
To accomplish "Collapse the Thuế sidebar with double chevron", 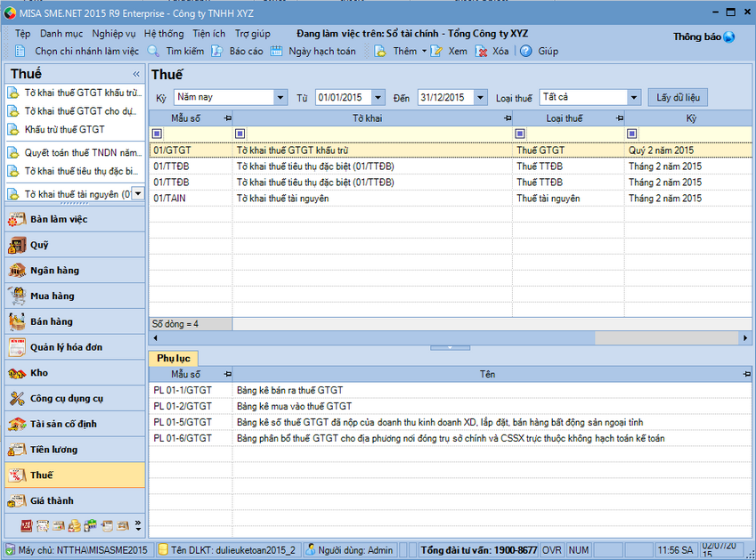I will pyautogui.click(x=136, y=74).
